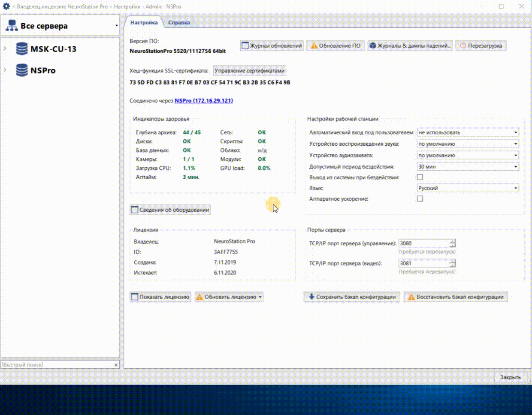Enable Аппаратное ускорение checkbox
Image resolution: width=532 pixels, height=415 pixels.
click(x=420, y=198)
